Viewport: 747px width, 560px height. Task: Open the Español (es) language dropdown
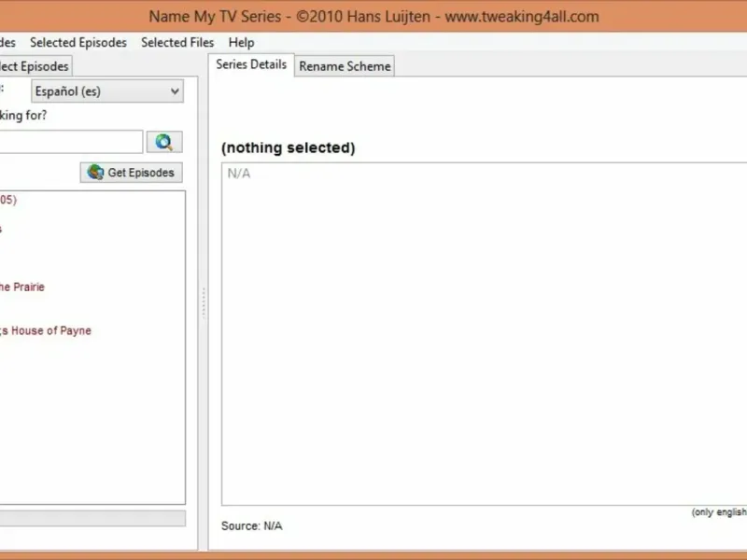click(x=107, y=91)
